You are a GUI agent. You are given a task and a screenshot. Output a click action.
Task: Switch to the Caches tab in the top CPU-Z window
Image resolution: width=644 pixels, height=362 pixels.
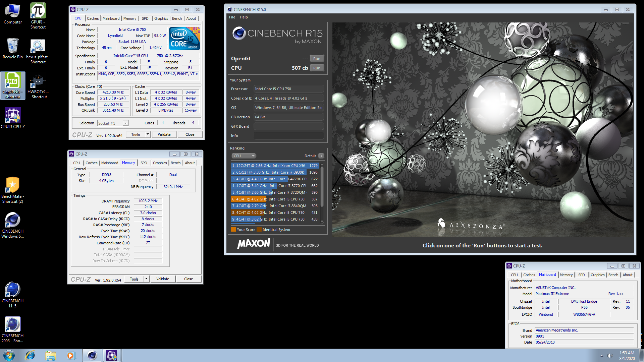point(93,18)
